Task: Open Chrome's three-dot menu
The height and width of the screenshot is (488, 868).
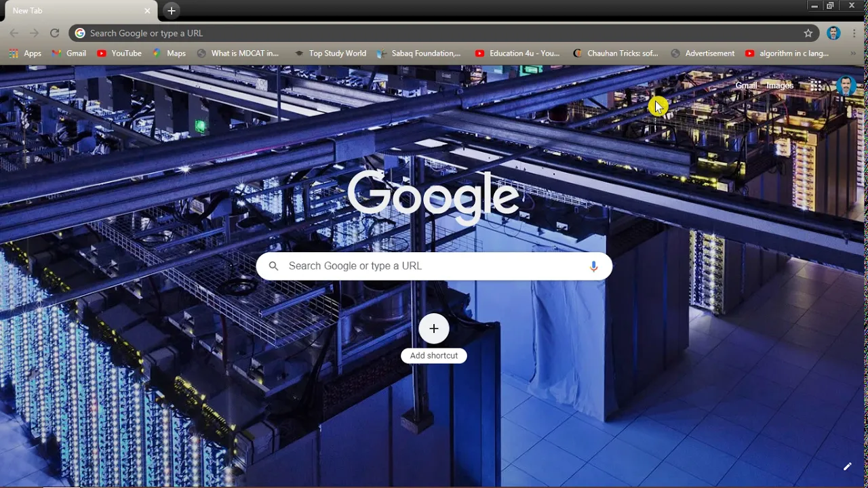Action: click(854, 33)
